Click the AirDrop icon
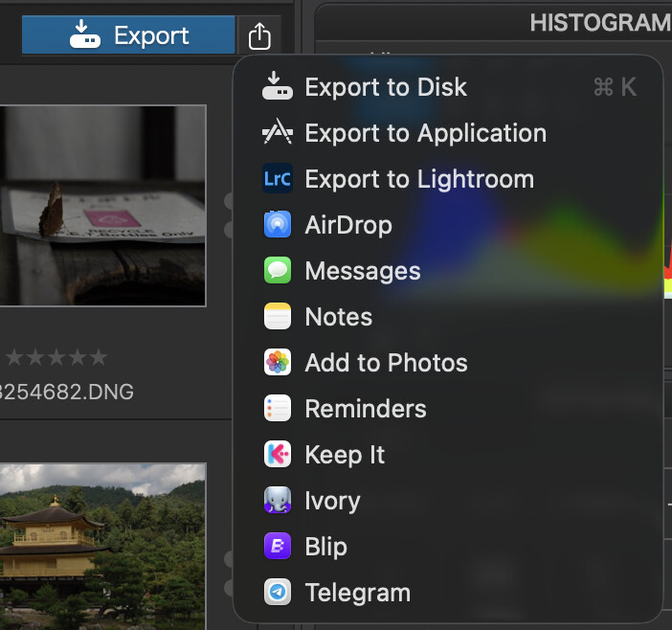 (x=278, y=225)
